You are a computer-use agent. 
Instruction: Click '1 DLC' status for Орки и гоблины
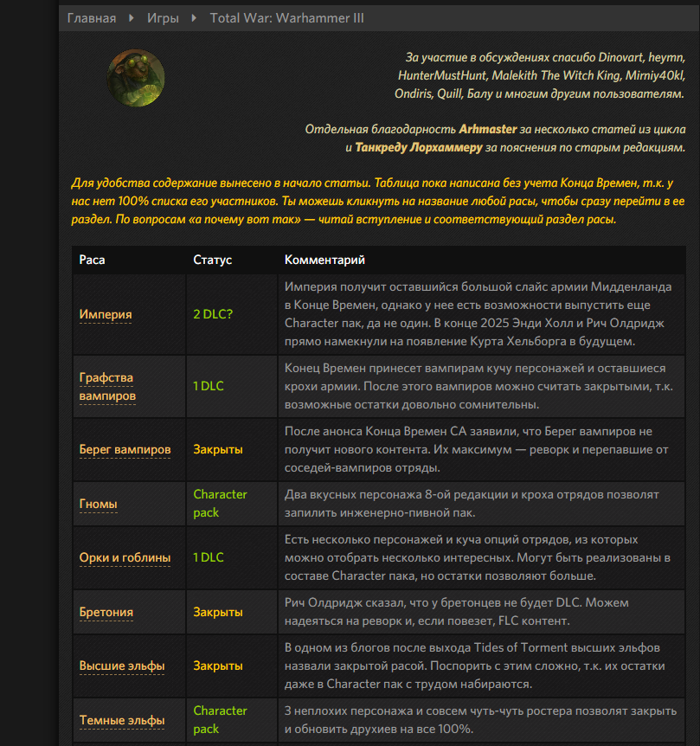click(x=209, y=557)
